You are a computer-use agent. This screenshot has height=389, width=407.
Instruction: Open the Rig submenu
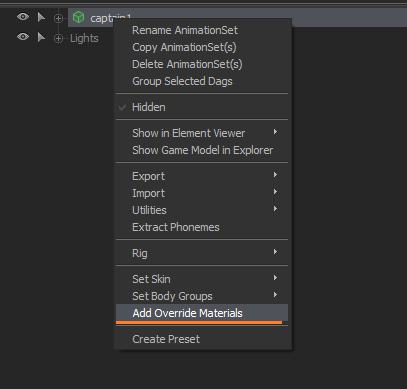(x=202, y=253)
